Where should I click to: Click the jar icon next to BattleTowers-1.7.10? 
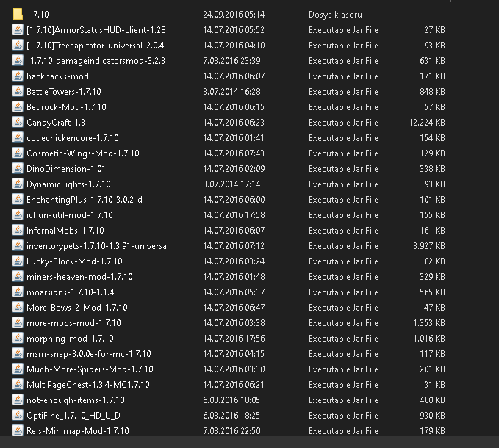click(18, 91)
